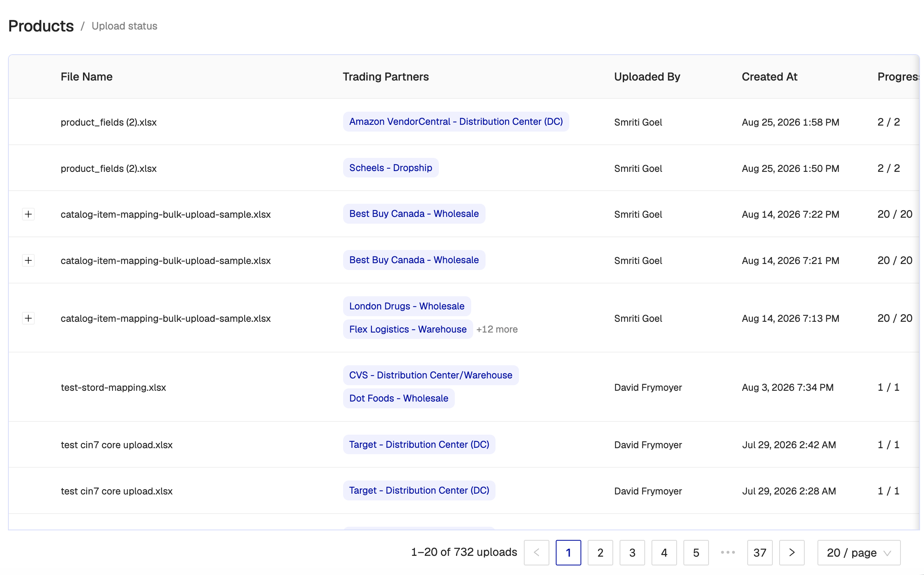Screen dimensions: 924x575
Task: Go to next page with right arrow
Action: pos(792,553)
